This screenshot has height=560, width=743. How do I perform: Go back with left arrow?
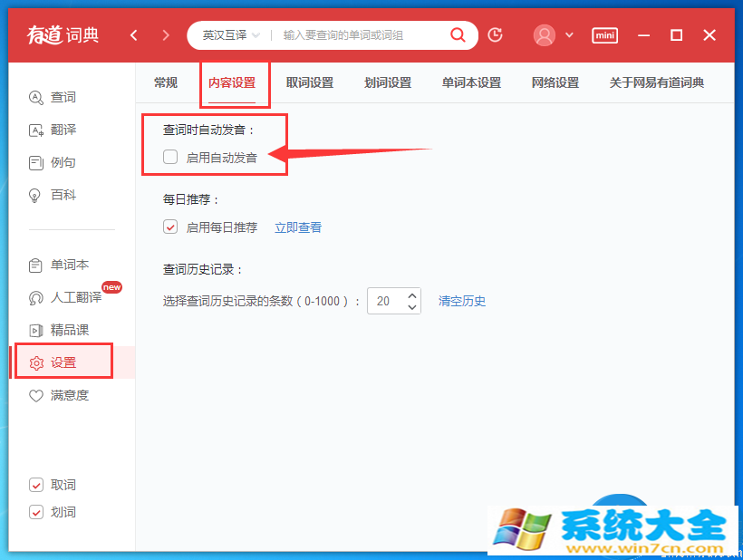[134, 35]
